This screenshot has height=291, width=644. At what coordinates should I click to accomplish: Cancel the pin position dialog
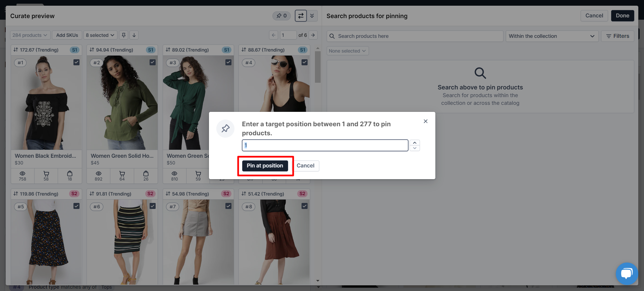[305, 166]
